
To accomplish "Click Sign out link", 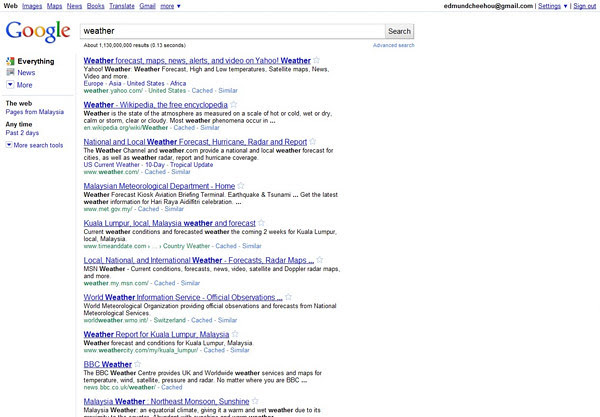I will [584, 6].
